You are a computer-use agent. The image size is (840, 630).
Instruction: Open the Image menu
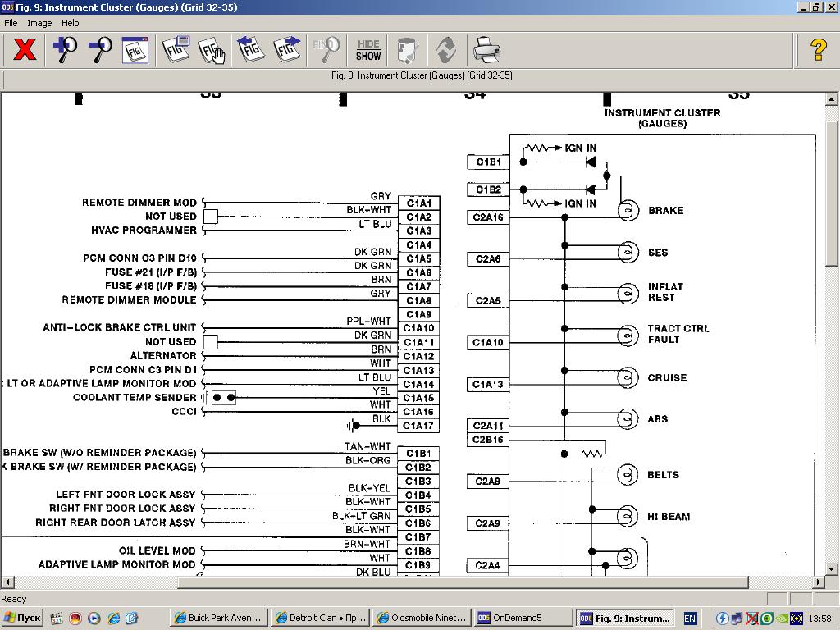tap(39, 23)
